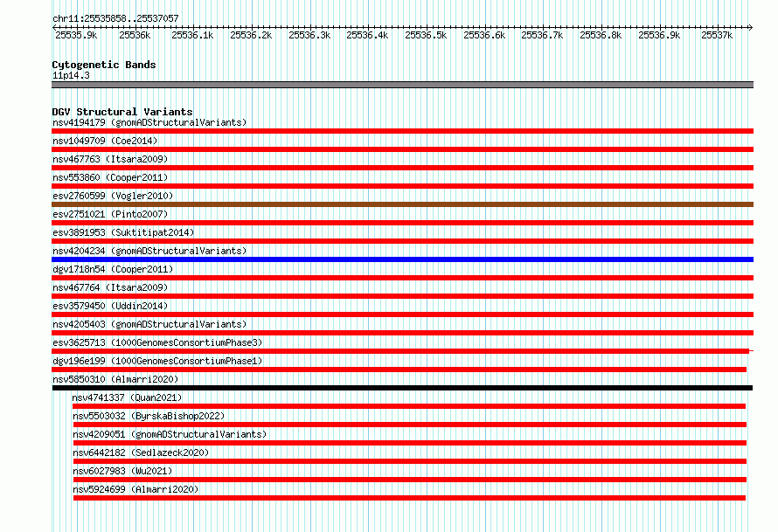Open nsv4209051 gnomADStructuralVariants label
This screenshot has width=778, height=532.
tap(170, 434)
